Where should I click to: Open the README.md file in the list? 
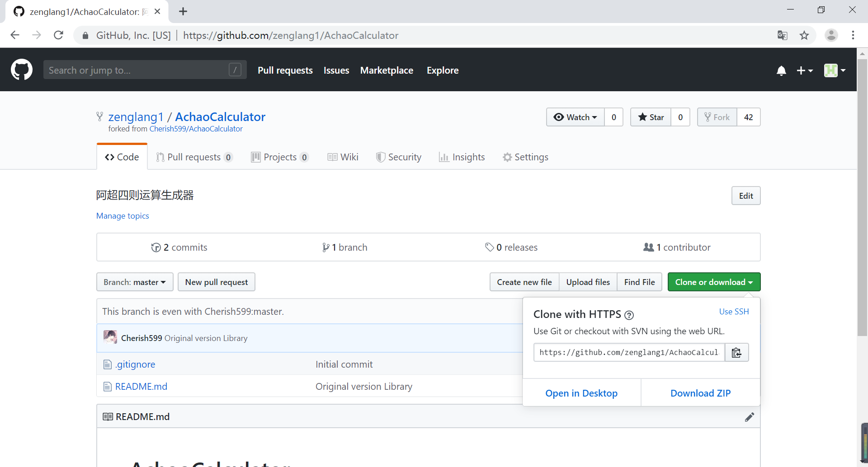[x=141, y=387]
